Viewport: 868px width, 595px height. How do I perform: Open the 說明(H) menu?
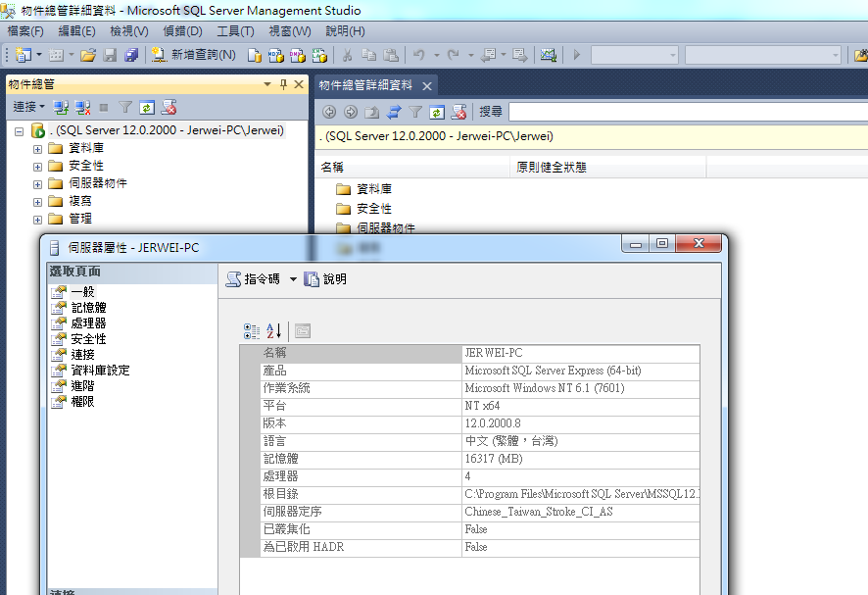point(346,31)
